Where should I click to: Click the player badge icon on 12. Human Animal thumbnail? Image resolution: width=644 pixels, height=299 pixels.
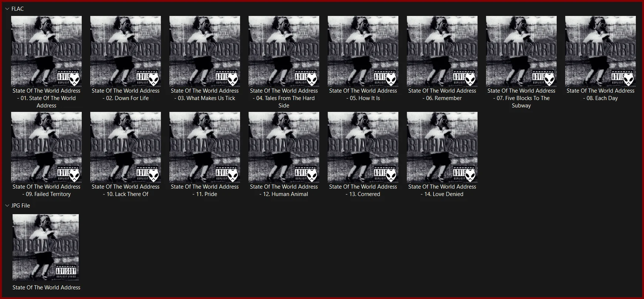[312, 175]
